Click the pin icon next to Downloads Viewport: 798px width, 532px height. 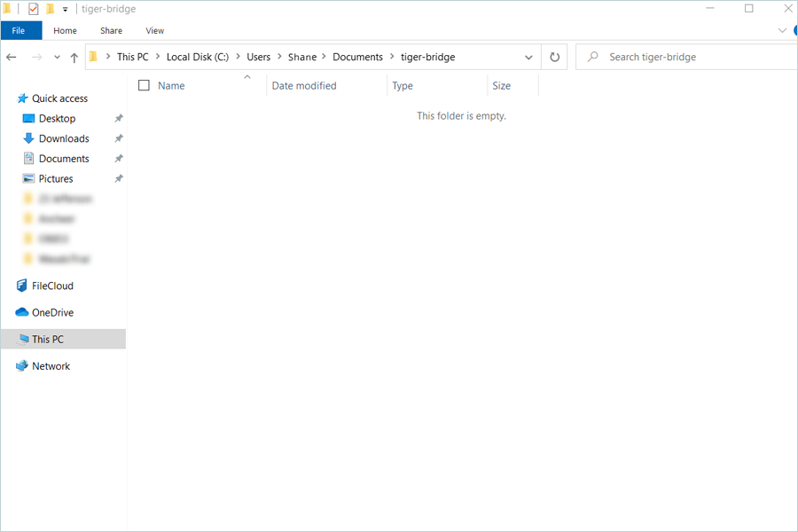[119, 138]
